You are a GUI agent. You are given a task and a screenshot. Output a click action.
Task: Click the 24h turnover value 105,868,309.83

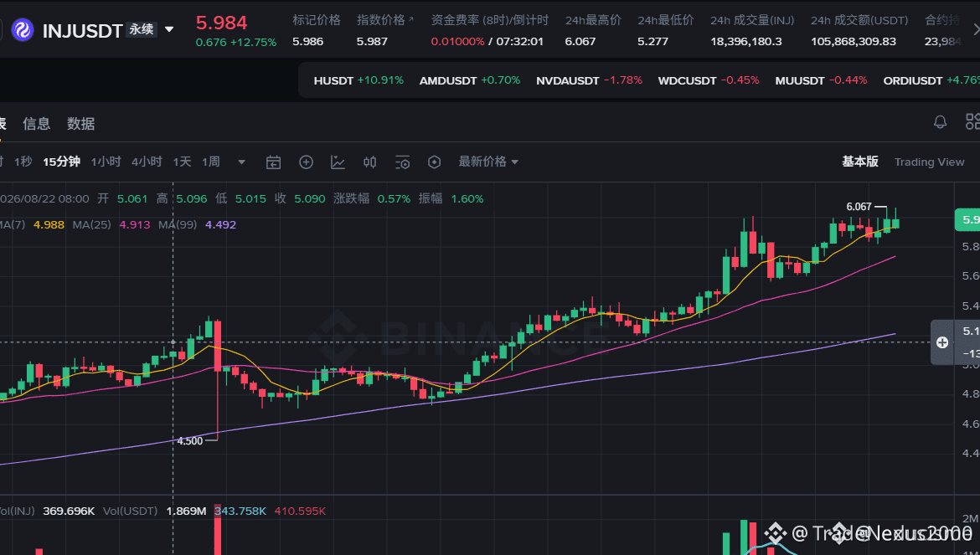854,41
